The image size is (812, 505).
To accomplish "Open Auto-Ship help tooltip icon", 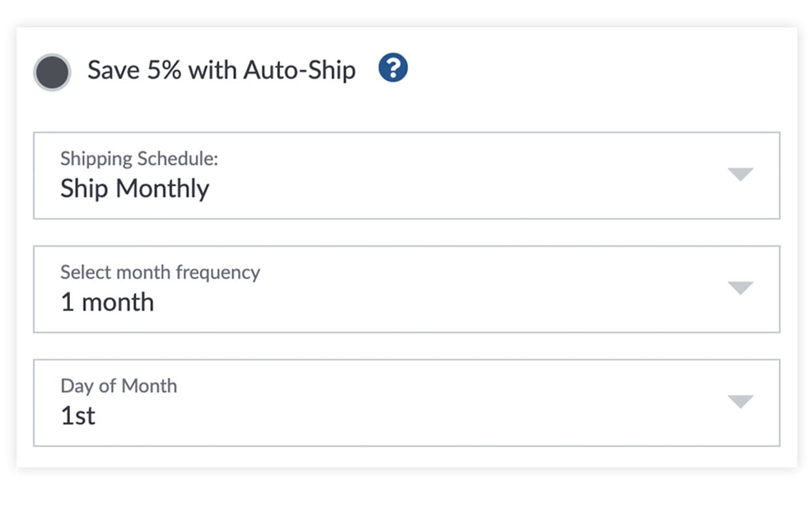I will click(x=393, y=68).
